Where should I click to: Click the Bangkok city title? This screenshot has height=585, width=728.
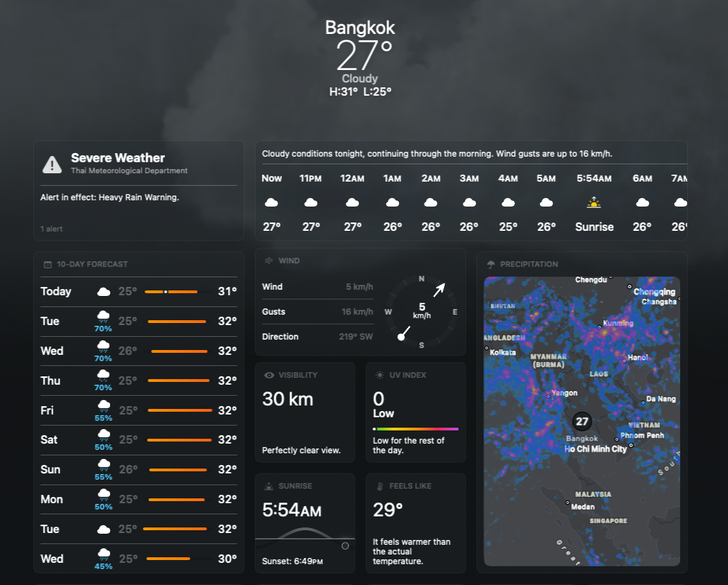tap(359, 28)
